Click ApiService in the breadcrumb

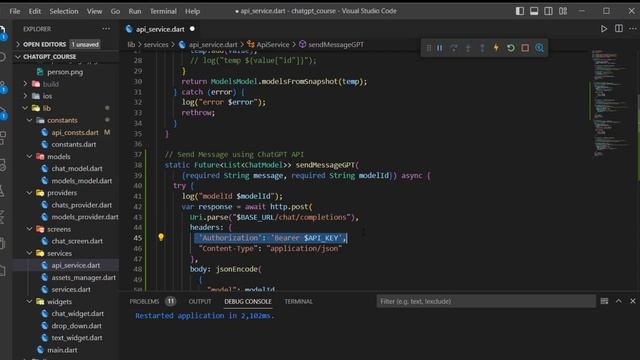[272, 44]
